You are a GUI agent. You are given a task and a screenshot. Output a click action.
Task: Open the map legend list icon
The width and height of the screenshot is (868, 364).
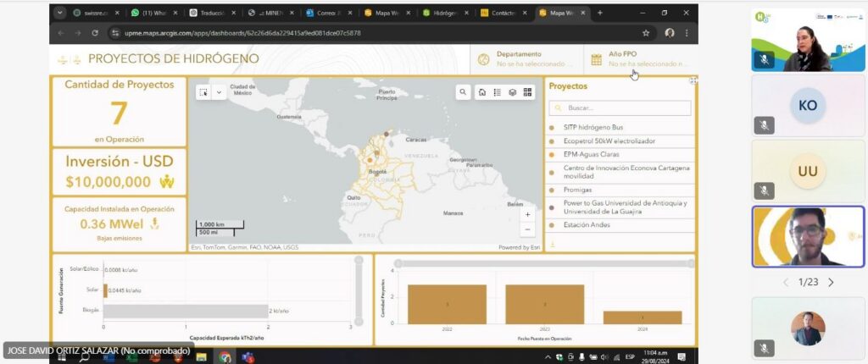(x=498, y=92)
